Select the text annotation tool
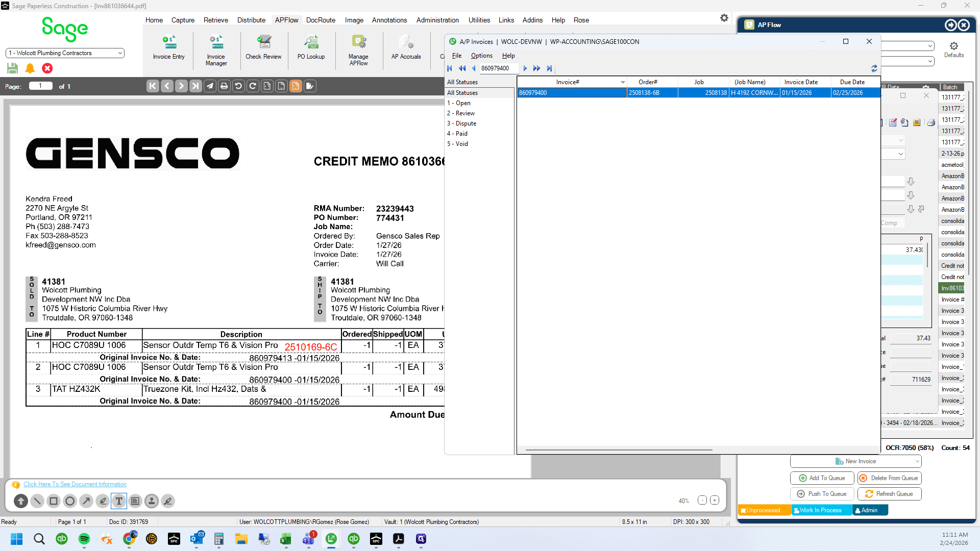 click(119, 501)
